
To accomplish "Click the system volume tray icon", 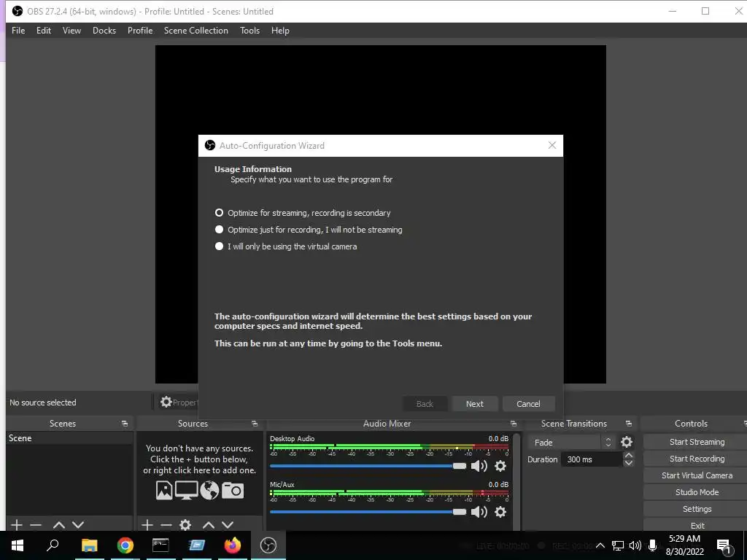I will 635,545.
